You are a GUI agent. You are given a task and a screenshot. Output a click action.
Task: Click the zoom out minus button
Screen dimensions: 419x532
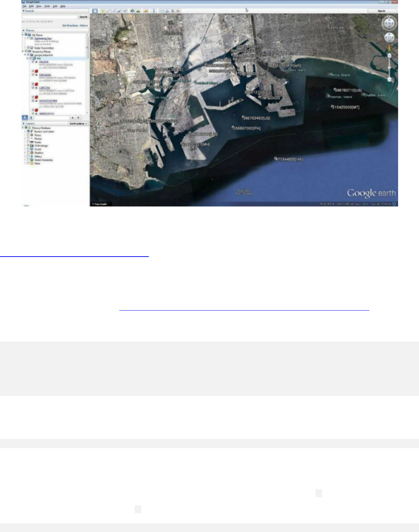(x=389, y=79)
